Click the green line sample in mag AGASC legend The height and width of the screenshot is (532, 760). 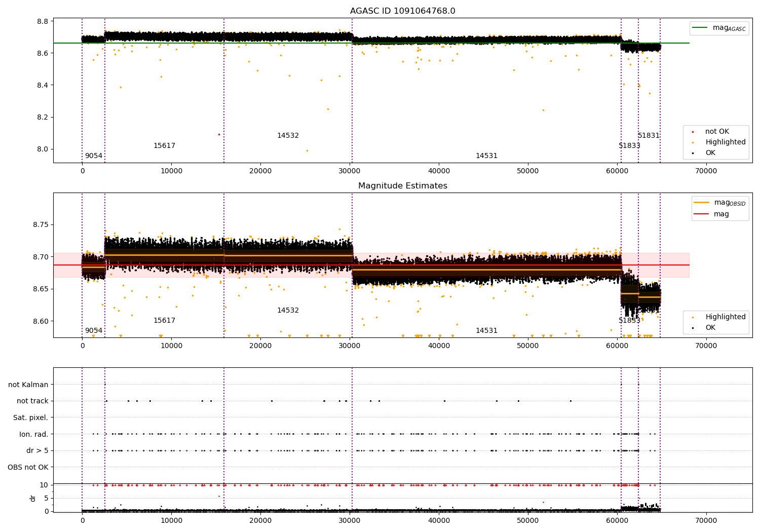(701, 28)
